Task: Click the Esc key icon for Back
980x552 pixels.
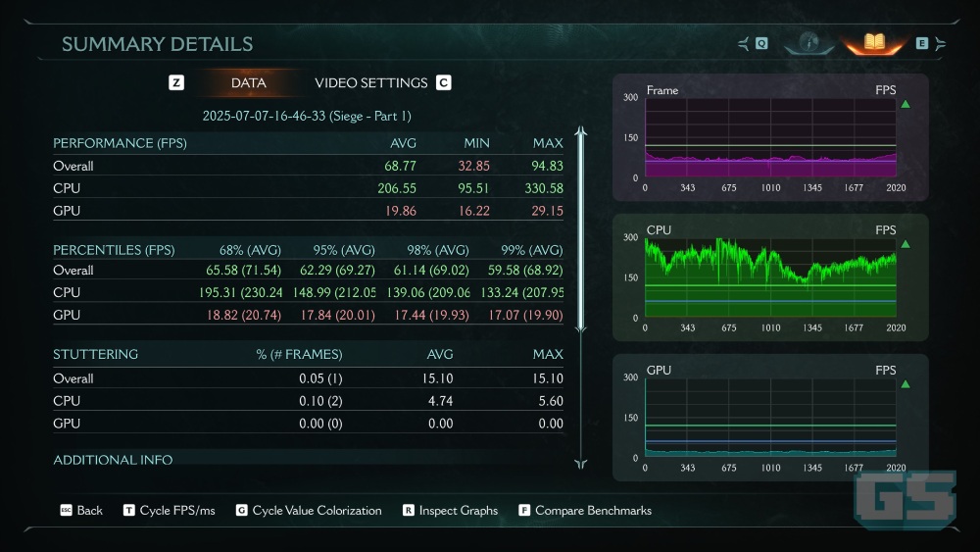Action: (67, 510)
